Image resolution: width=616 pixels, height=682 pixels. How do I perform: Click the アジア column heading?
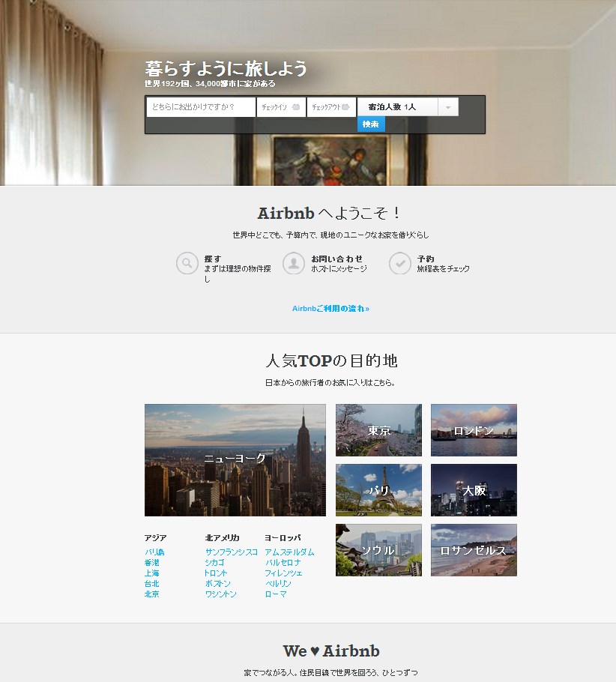tap(155, 537)
